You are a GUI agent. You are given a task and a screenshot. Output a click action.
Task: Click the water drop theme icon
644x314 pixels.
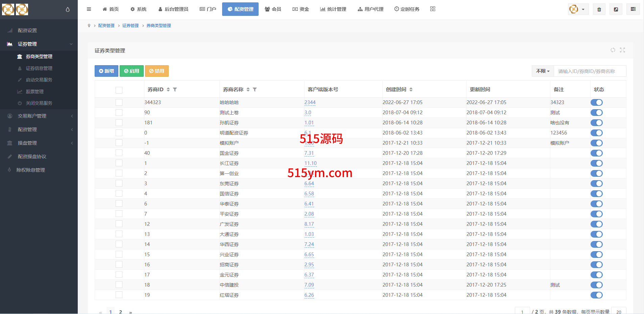click(x=68, y=9)
